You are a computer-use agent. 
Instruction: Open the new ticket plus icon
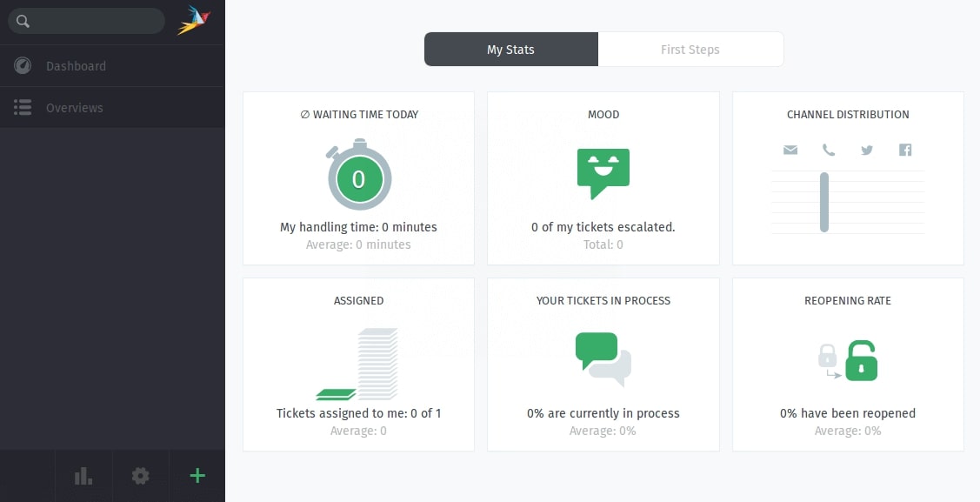tap(197, 476)
